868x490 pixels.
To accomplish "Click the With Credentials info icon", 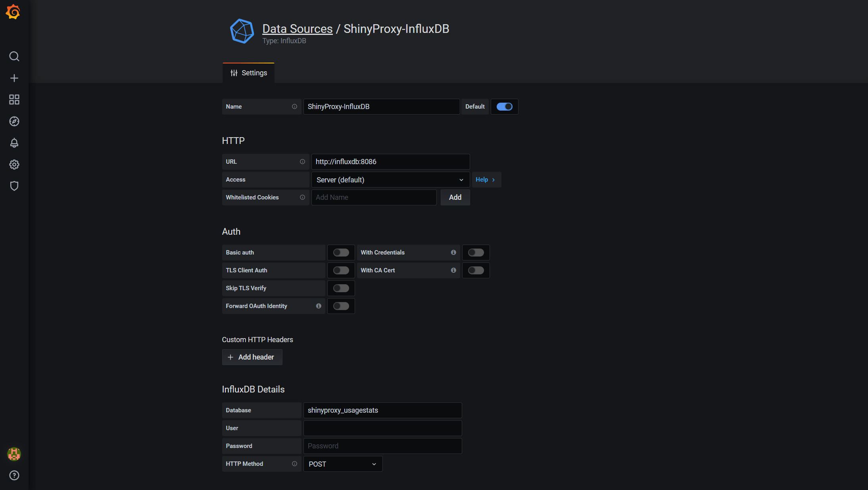I will pyautogui.click(x=453, y=253).
